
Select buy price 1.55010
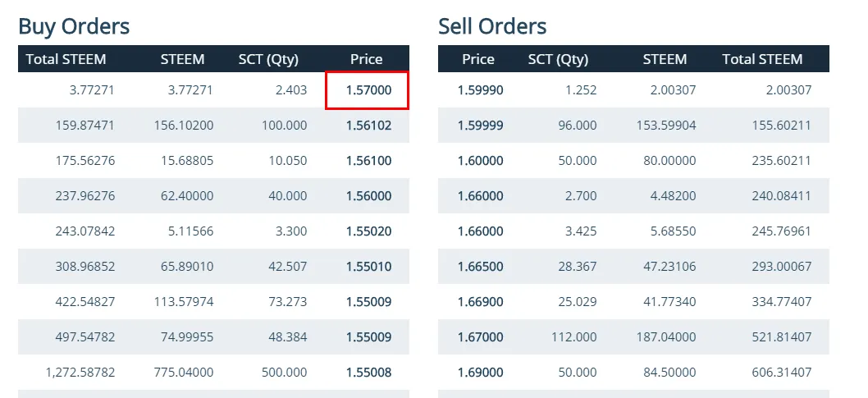point(368,267)
